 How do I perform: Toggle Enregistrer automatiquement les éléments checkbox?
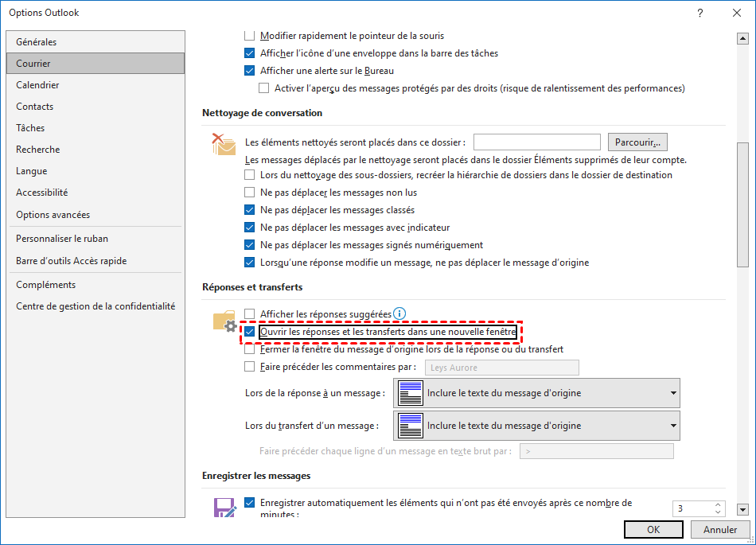(249, 503)
